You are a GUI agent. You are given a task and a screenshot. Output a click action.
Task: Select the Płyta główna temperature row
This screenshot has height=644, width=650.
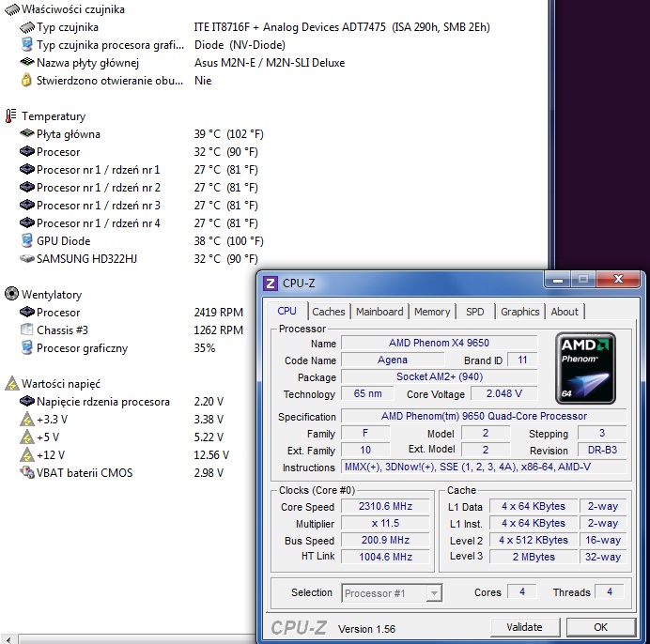coord(69,134)
